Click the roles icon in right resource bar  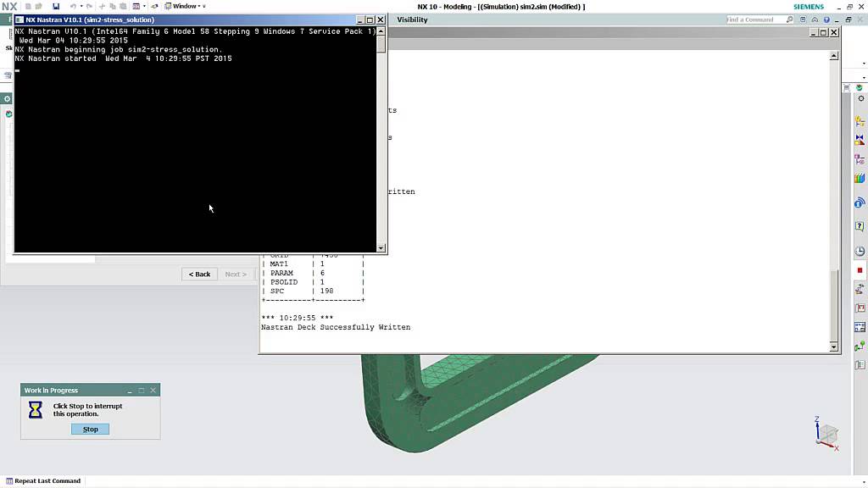point(860,289)
